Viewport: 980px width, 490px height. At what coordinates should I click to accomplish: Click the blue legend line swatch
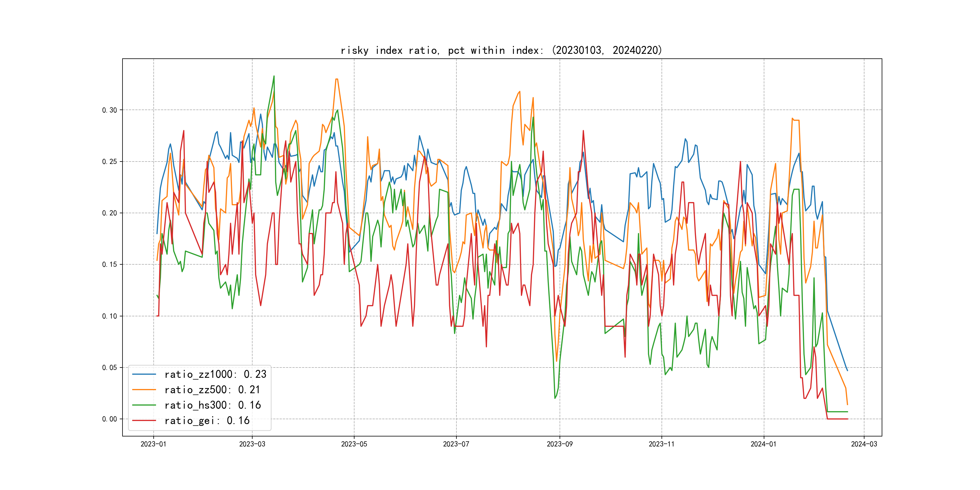point(144,374)
